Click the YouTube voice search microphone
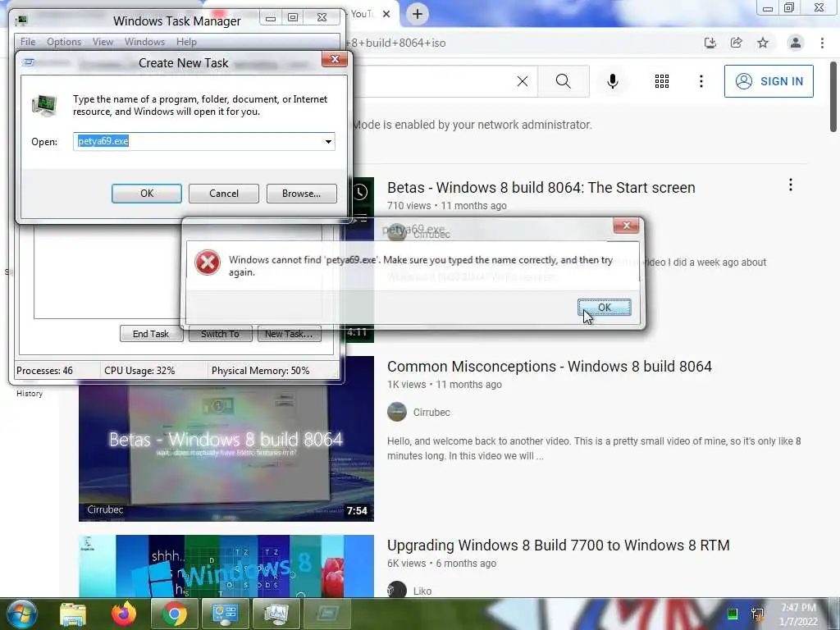Image resolution: width=840 pixels, height=630 pixels. click(613, 81)
